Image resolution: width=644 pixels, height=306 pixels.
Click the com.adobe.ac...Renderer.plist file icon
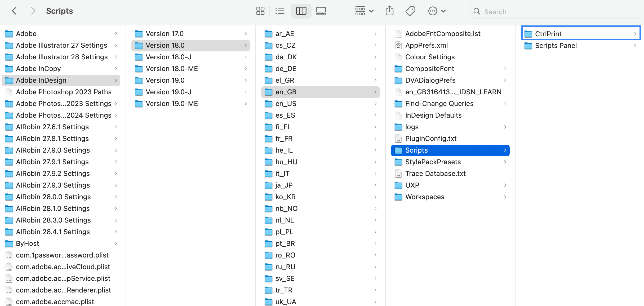tap(9, 290)
